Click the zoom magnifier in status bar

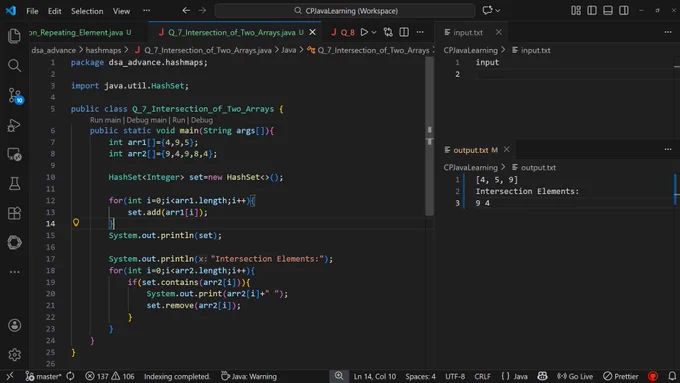click(339, 376)
